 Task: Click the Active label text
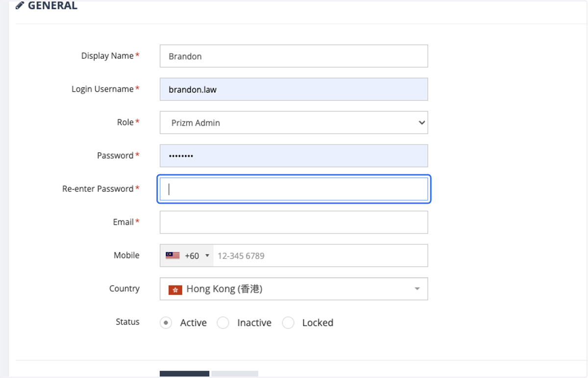pos(194,323)
